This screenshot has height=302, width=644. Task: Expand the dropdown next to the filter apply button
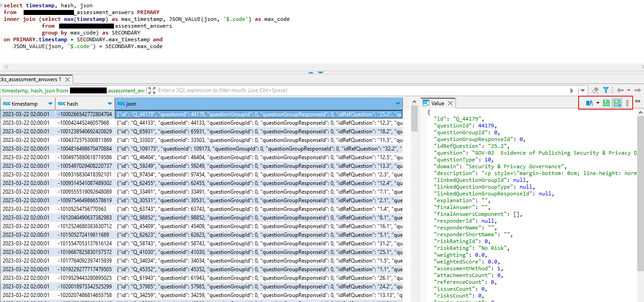click(x=583, y=90)
